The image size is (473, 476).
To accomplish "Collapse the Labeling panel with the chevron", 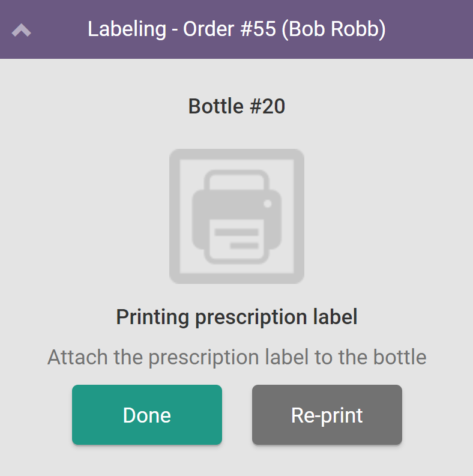I will 22,30.
